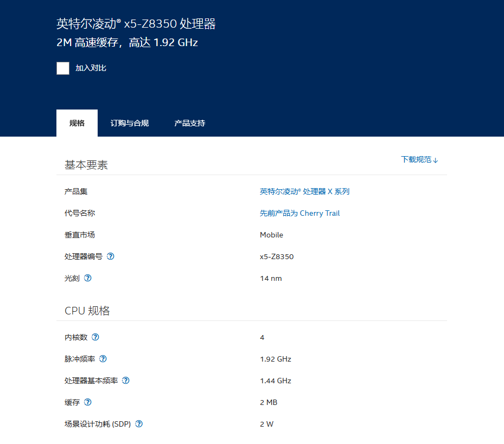Click the 2 MB cache value
Screen dimensions: 504x444
tap(269, 403)
